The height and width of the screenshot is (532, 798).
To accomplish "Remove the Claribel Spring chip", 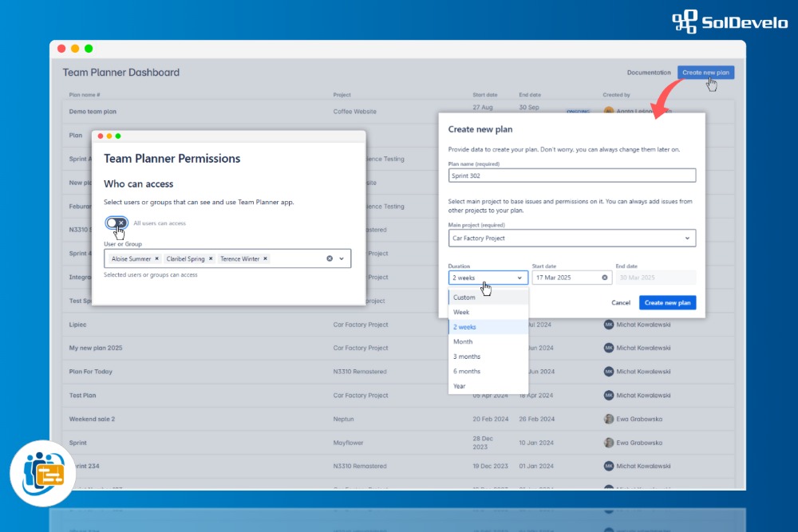I will [x=210, y=258].
